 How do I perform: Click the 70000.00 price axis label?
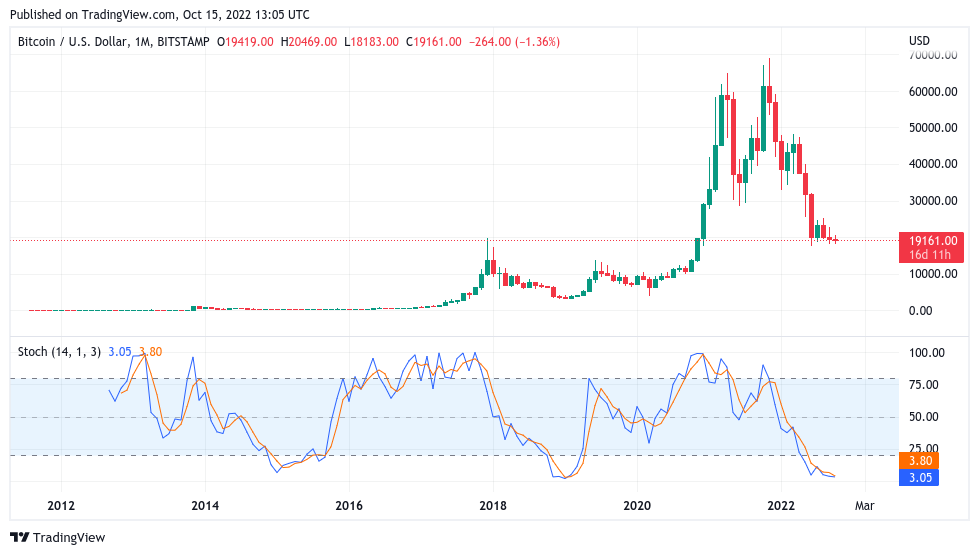(x=932, y=56)
